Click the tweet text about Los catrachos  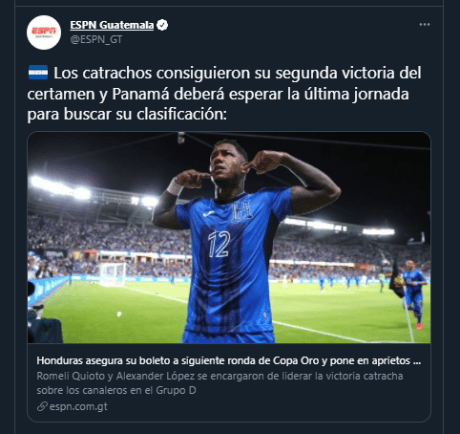(x=224, y=94)
